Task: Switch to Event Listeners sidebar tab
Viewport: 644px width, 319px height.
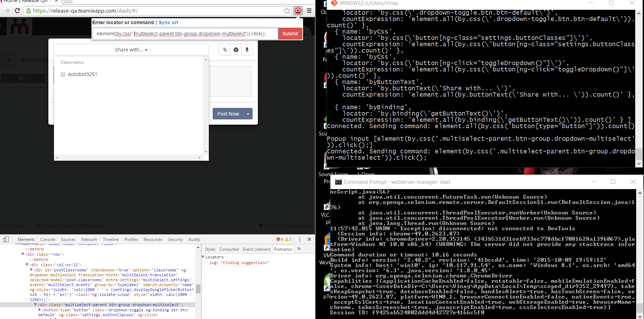Action: coord(256,249)
